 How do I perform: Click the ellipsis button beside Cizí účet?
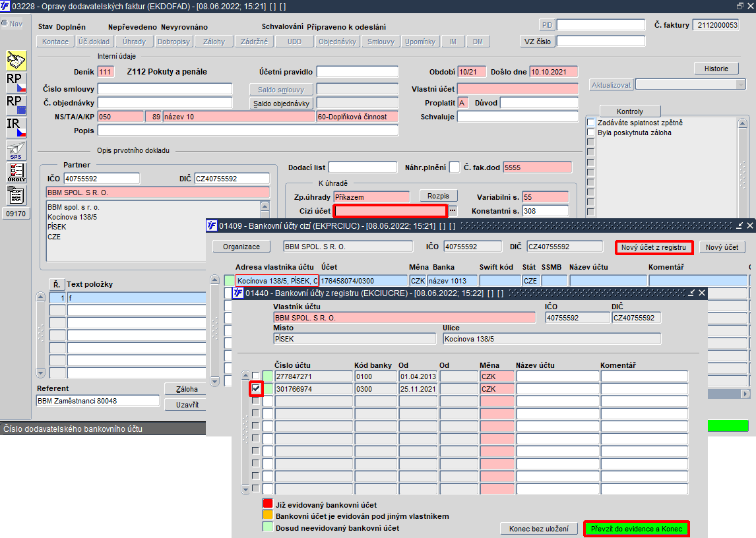[x=453, y=211]
